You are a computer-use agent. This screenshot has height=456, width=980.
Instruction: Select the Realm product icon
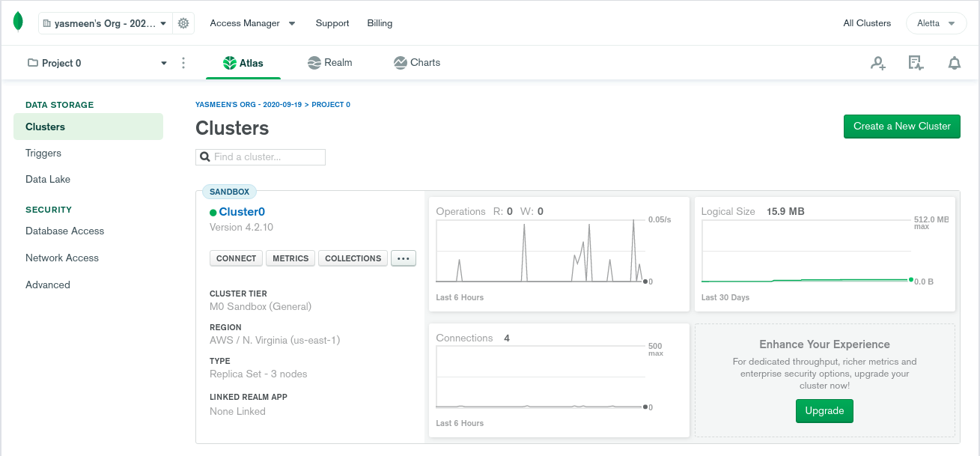[x=314, y=62]
